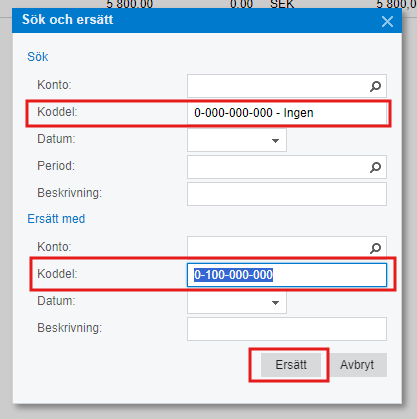Click Ersätt button to replace

(291, 365)
